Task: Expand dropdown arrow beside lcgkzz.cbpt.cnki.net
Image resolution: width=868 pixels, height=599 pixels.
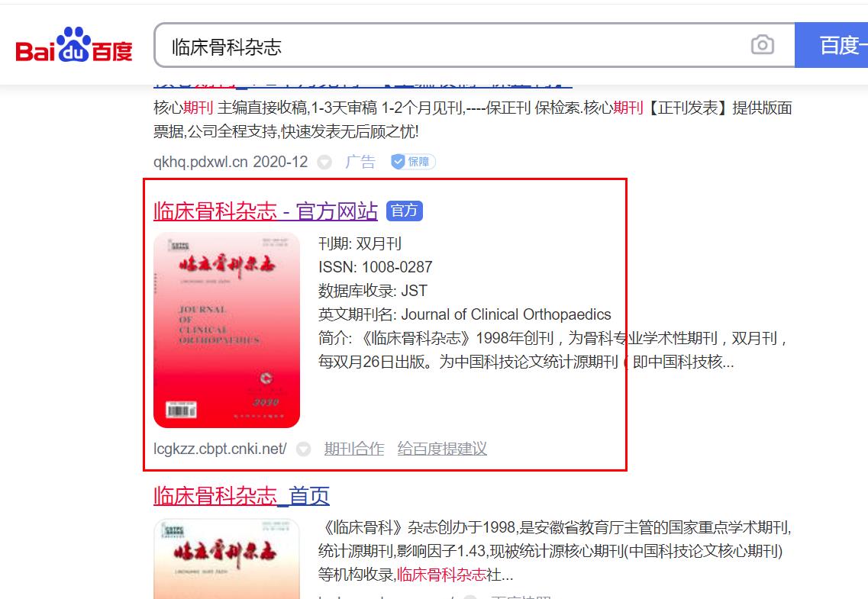Action: coord(303,449)
